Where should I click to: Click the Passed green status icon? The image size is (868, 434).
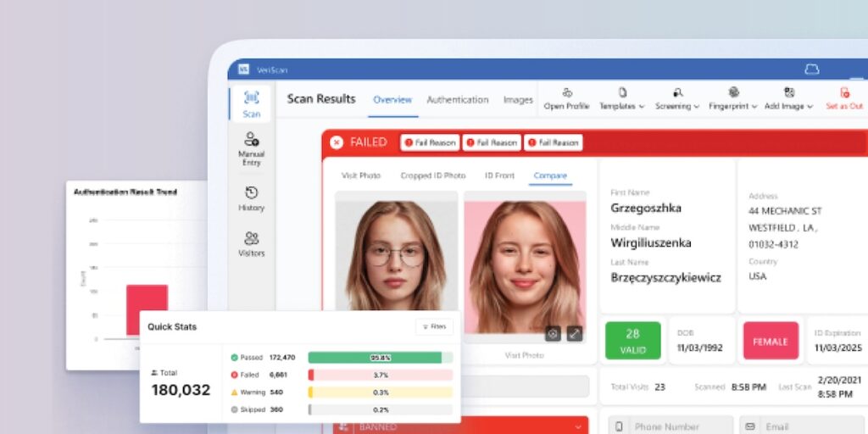pyautogui.click(x=234, y=358)
